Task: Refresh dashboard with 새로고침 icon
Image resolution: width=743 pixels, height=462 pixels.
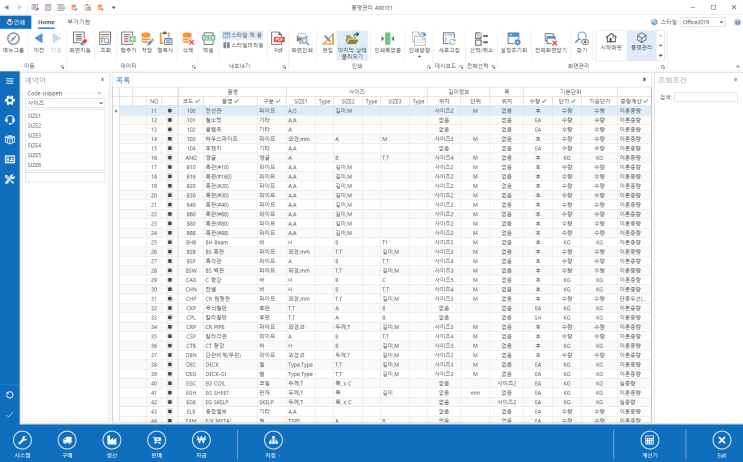Action: pos(449,39)
